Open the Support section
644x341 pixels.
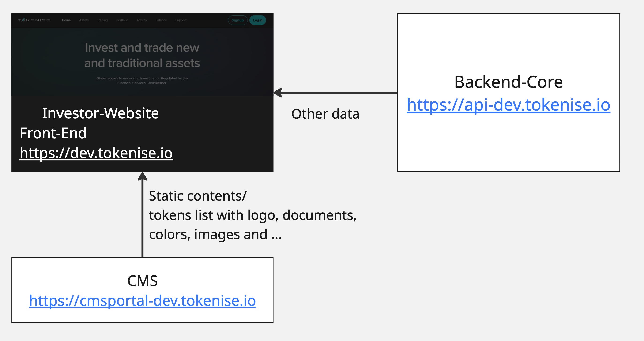pos(181,20)
